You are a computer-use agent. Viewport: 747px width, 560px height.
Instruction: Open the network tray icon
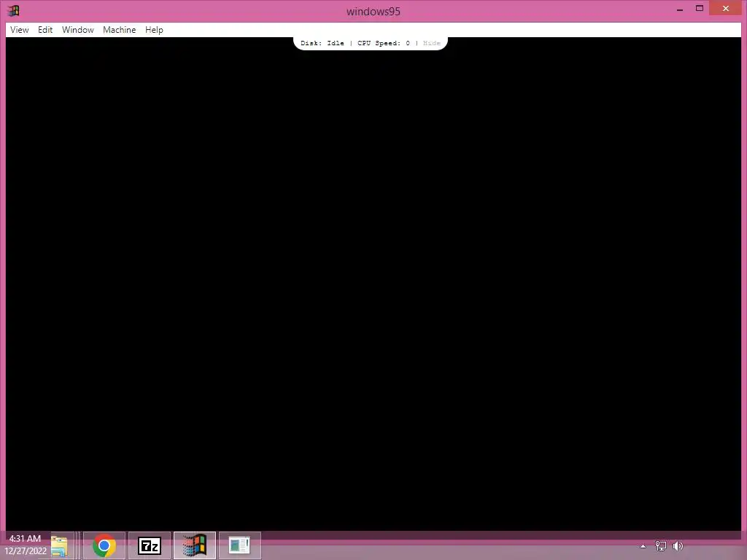(660, 545)
